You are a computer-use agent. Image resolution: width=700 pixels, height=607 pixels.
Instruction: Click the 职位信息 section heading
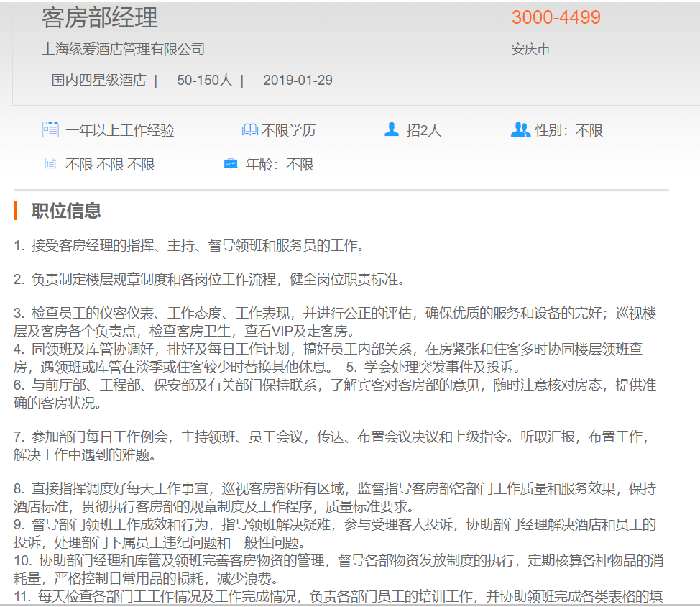point(66,211)
